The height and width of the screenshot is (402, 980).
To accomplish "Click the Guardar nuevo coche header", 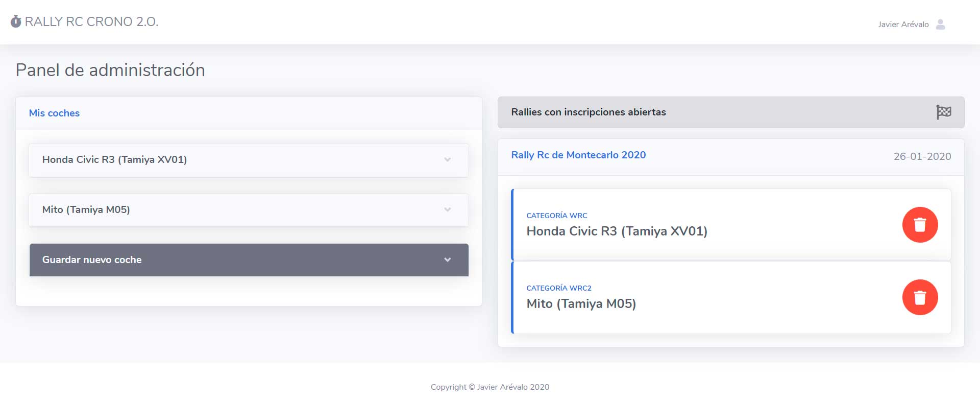I will point(249,260).
